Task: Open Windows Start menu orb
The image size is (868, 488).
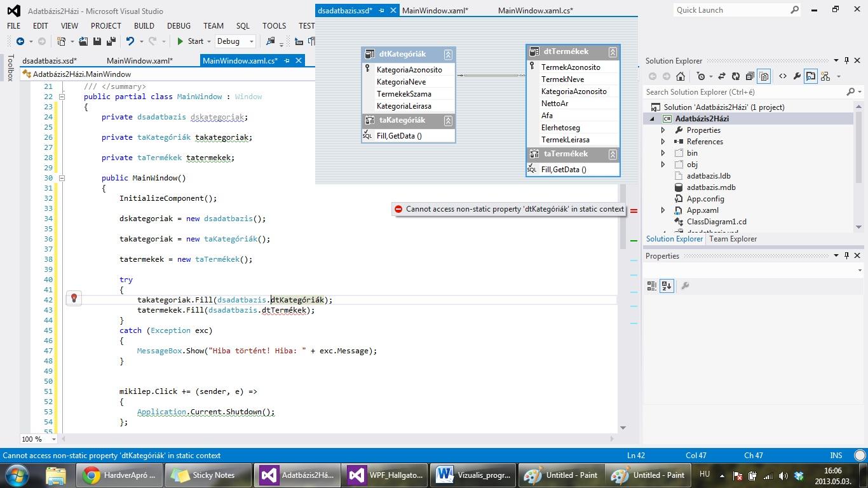Action: click(x=17, y=475)
